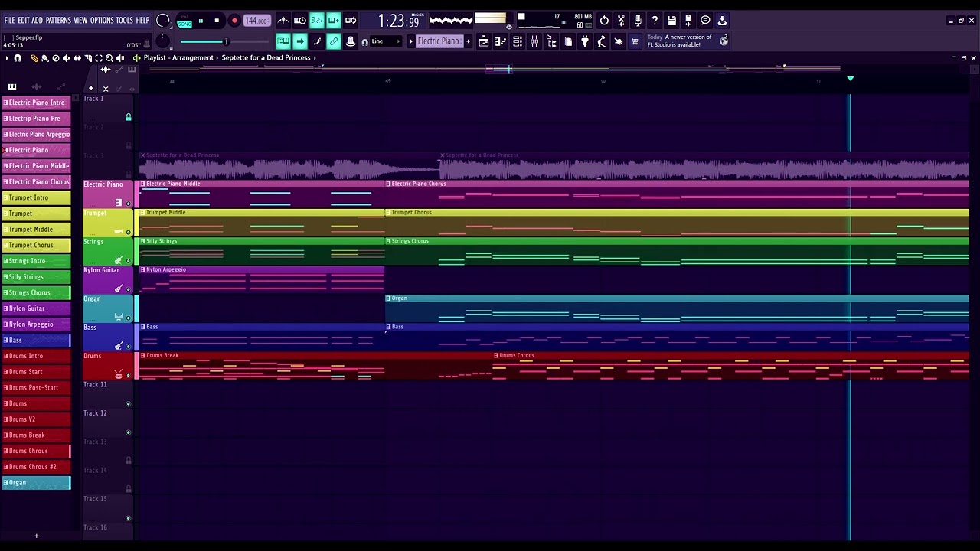
Task: Click the main volume knob
Action: (163, 21)
